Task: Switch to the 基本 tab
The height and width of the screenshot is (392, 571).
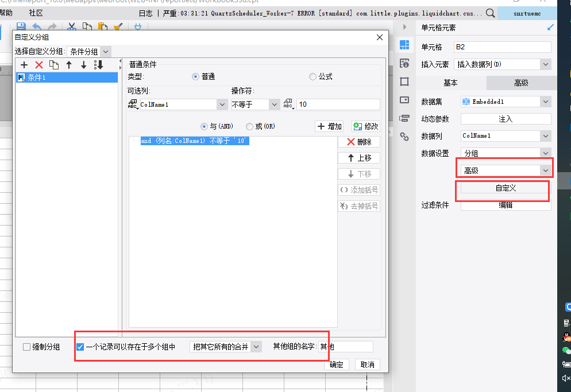Action: (x=451, y=83)
